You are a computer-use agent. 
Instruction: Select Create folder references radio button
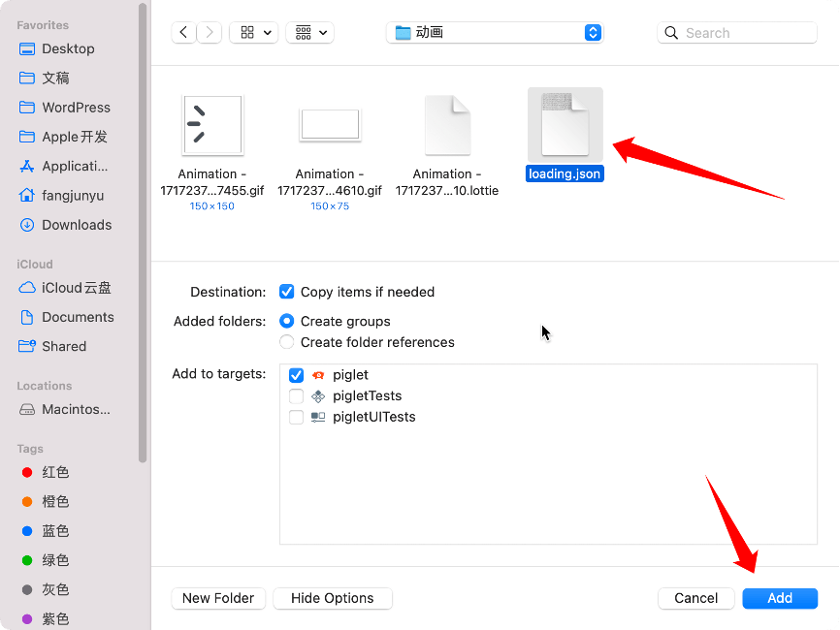[x=286, y=342]
